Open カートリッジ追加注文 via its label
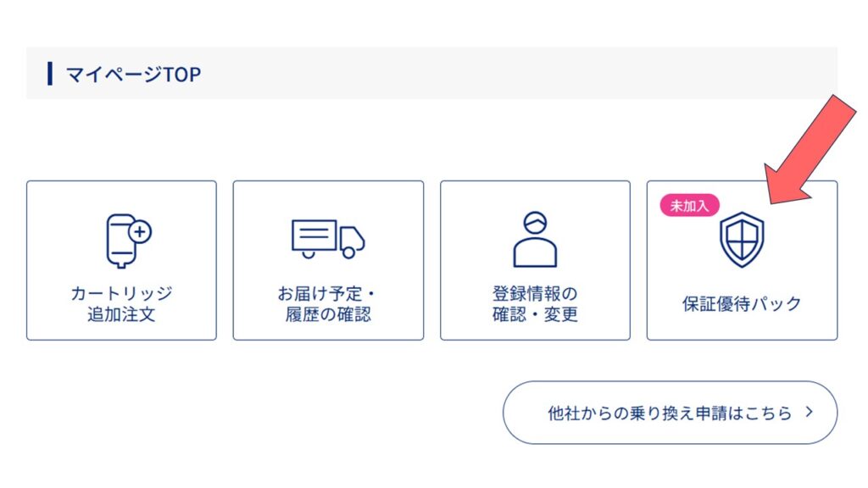The height and width of the screenshot is (488, 868). 121,304
